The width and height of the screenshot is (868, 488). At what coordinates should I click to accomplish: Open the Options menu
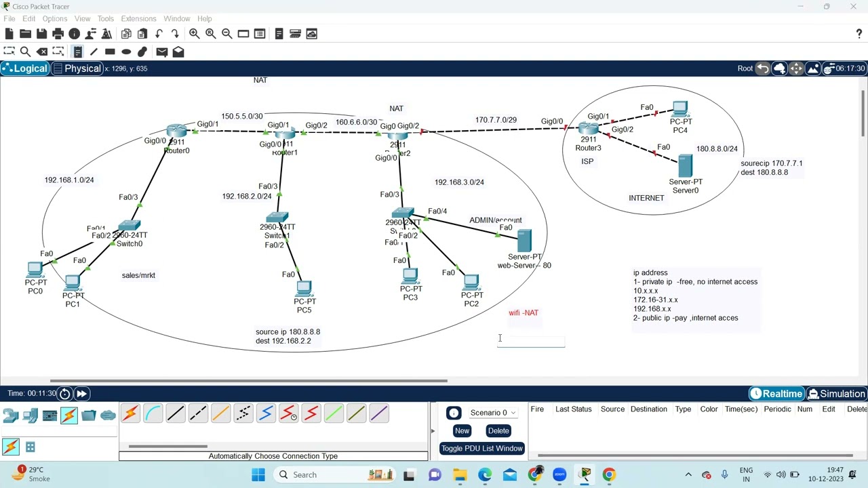[x=54, y=18]
